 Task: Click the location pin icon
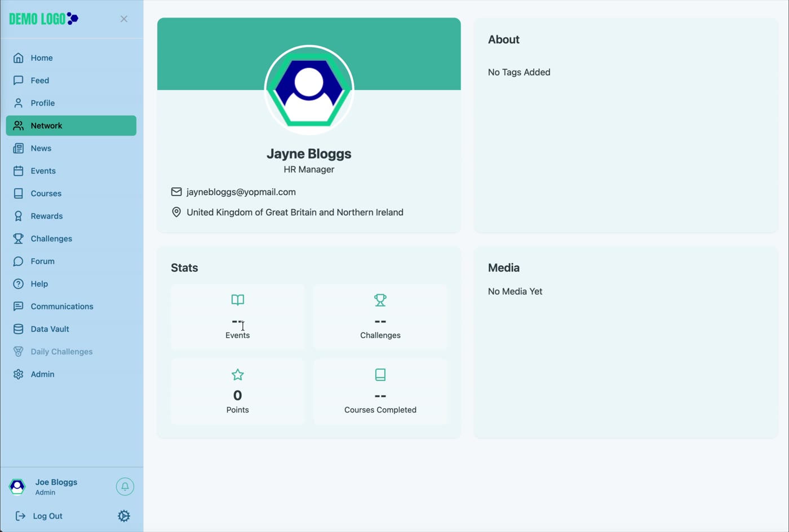point(176,212)
